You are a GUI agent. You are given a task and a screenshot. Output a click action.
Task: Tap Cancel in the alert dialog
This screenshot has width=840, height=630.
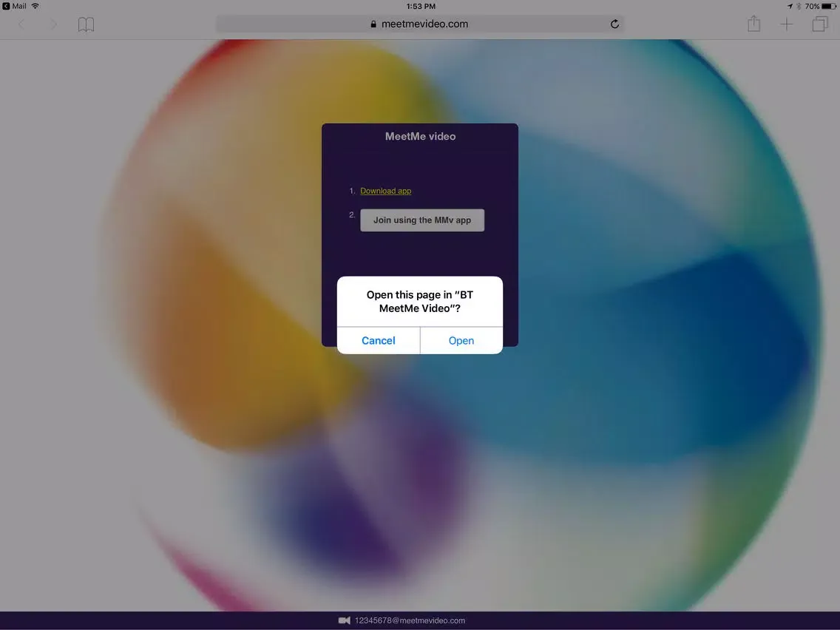coord(378,341)
